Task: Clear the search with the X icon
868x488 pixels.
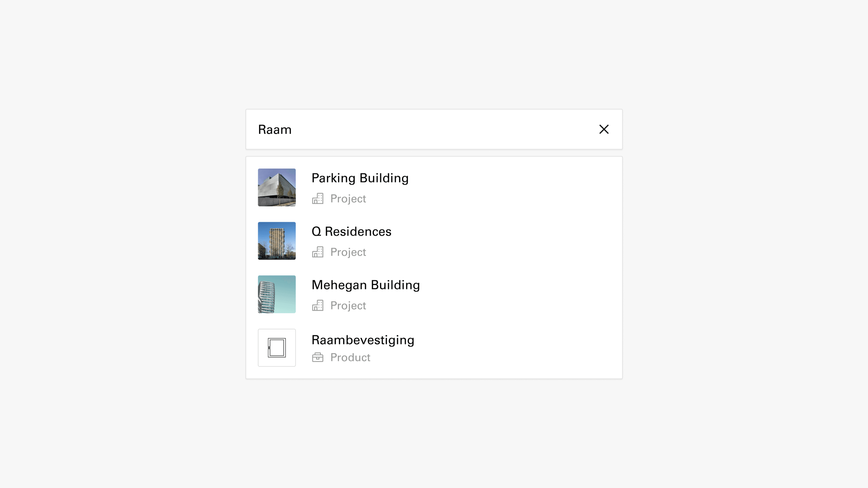Action: tap(604, 129)
